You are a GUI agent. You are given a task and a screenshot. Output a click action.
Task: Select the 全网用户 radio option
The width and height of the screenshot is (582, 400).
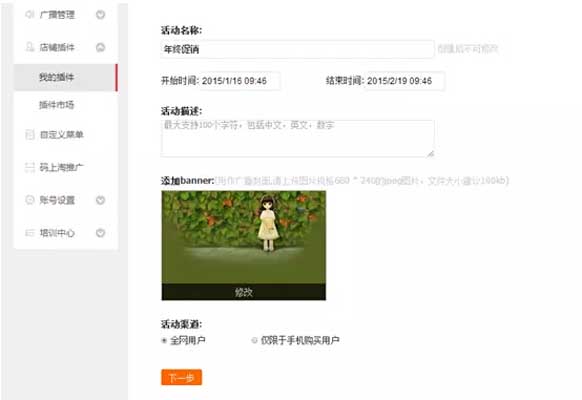click(164, 340)
